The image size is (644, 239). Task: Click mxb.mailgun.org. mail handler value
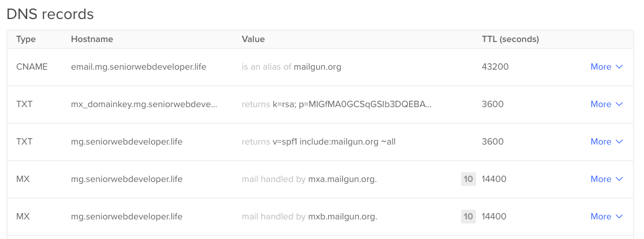click(343, 217)
